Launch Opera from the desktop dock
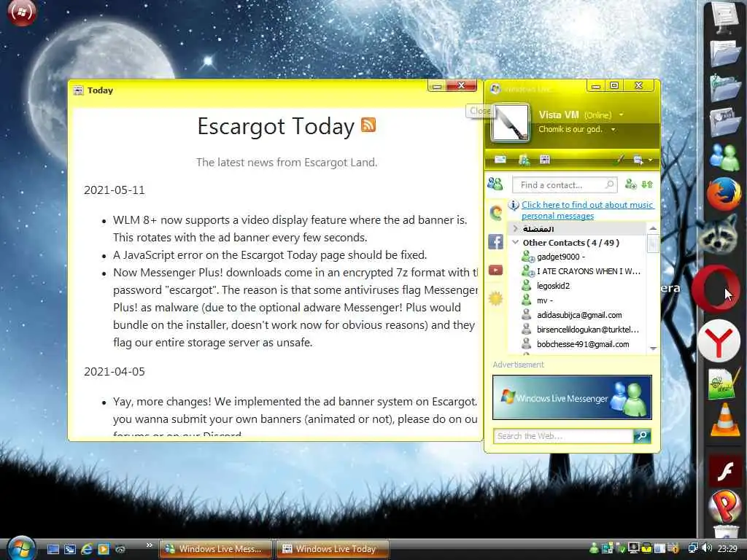 tap(716, 289)
